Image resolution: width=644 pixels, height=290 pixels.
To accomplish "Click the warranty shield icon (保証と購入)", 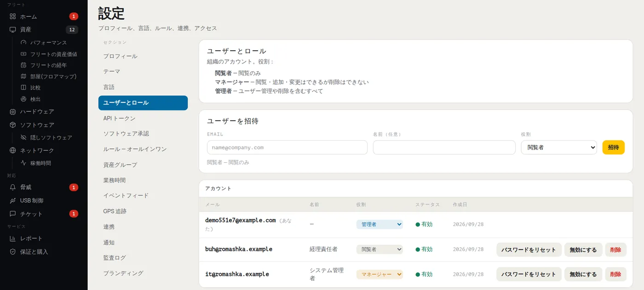I will tap(12, 252).
